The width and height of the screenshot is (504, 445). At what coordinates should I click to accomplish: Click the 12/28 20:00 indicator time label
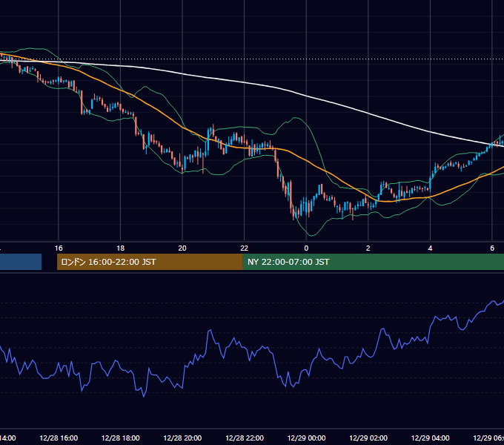(182, 438)
